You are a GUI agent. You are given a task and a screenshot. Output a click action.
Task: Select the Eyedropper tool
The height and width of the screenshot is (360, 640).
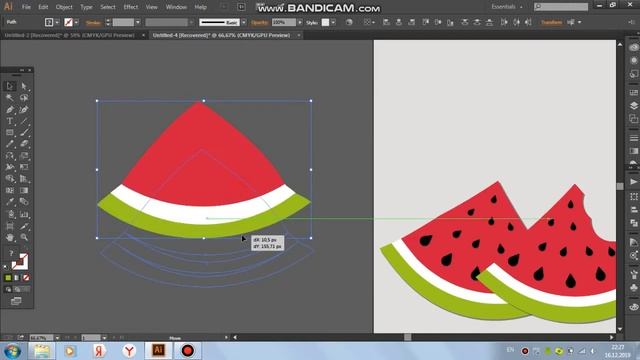10,202
